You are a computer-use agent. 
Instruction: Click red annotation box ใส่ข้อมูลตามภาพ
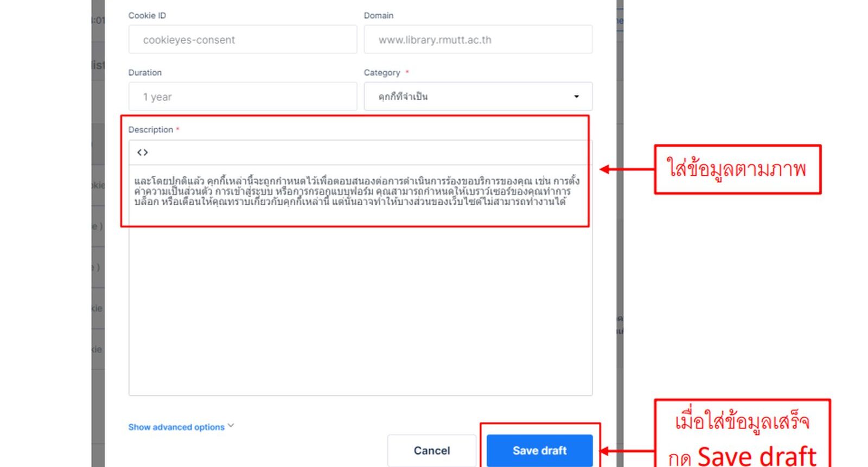pyautogui.click(x=738, y=169)
